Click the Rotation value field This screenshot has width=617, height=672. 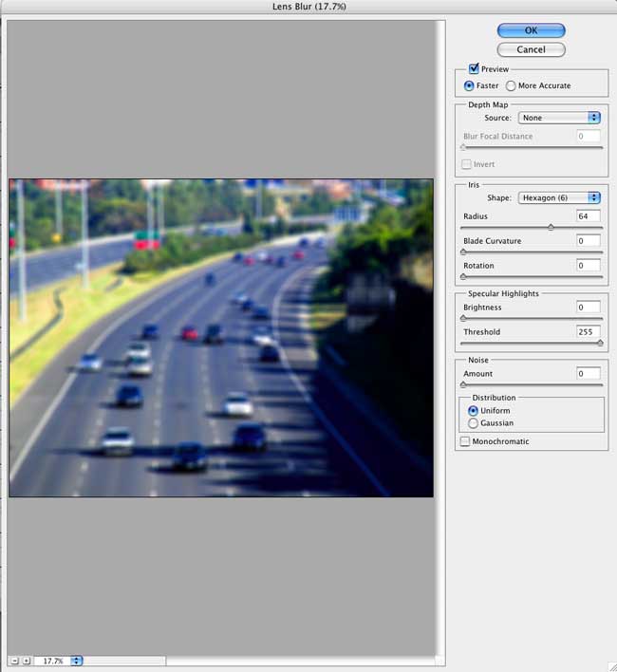click(588, 266)
